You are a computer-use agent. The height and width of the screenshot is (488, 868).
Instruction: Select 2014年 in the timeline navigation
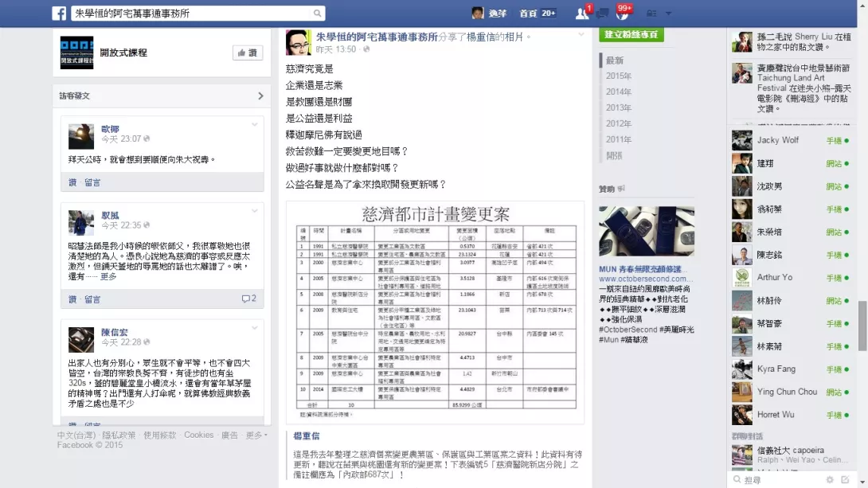(x=618, y=92)
